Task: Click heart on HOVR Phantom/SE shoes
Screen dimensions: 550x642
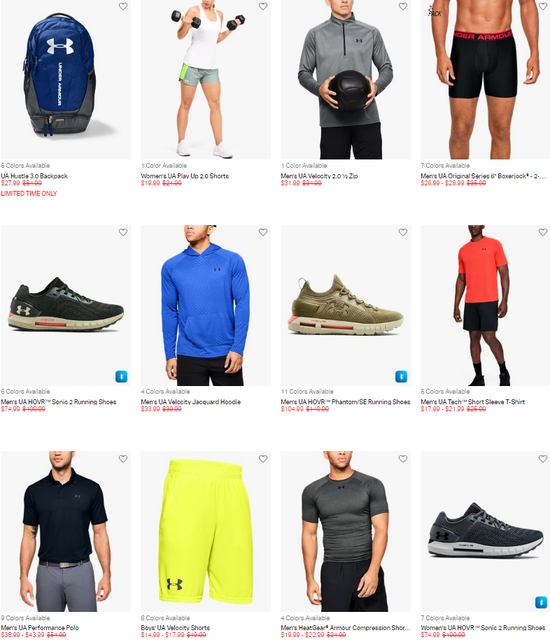Action: 403,232
